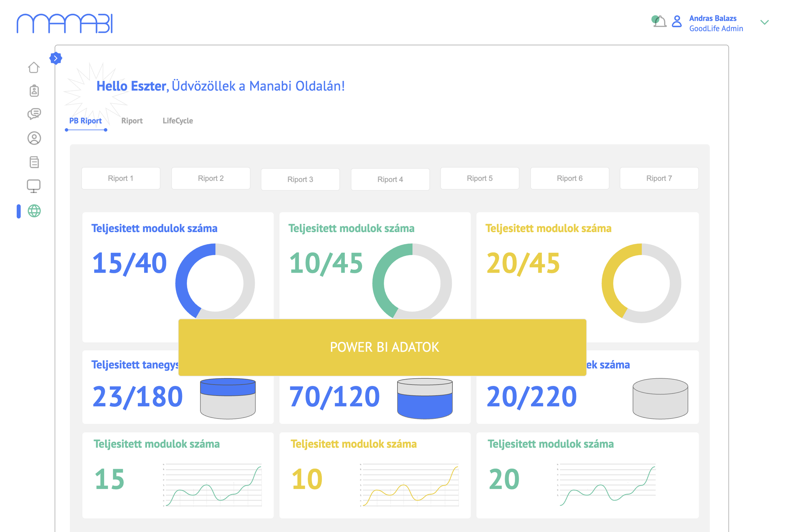
Task: Open notifications bell icon
Action: [x=659, y=22]
